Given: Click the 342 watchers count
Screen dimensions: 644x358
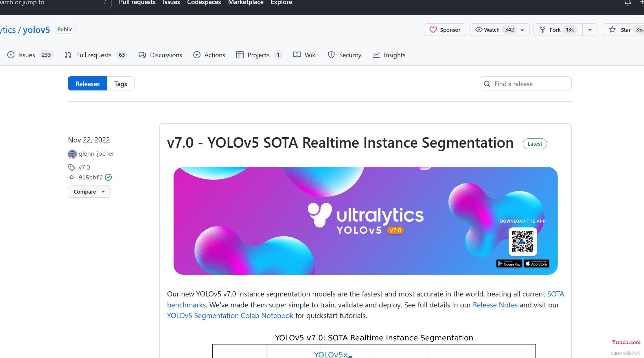Looking at the screenshot, I should 509,30.
